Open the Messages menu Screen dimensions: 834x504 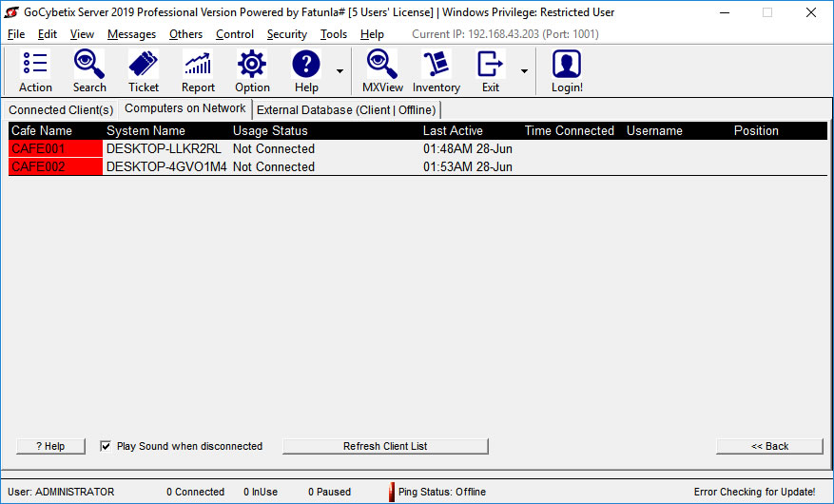click(131, 34)
